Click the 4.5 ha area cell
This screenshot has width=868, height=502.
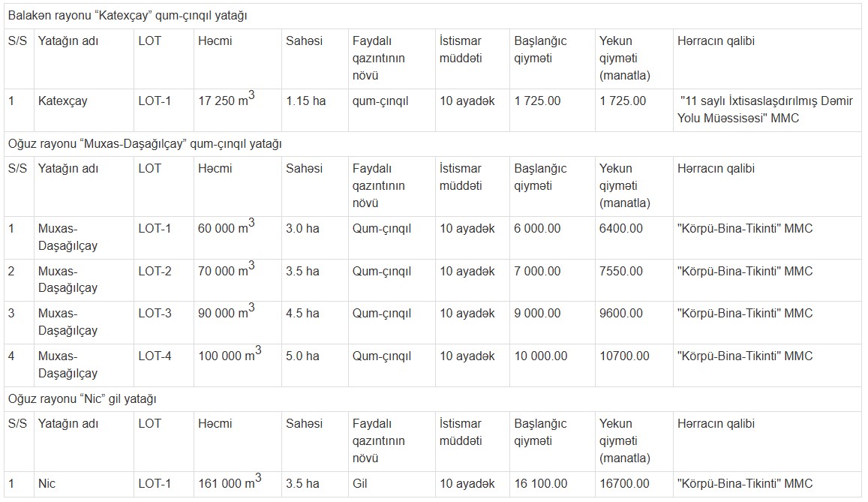click(314, 323)
